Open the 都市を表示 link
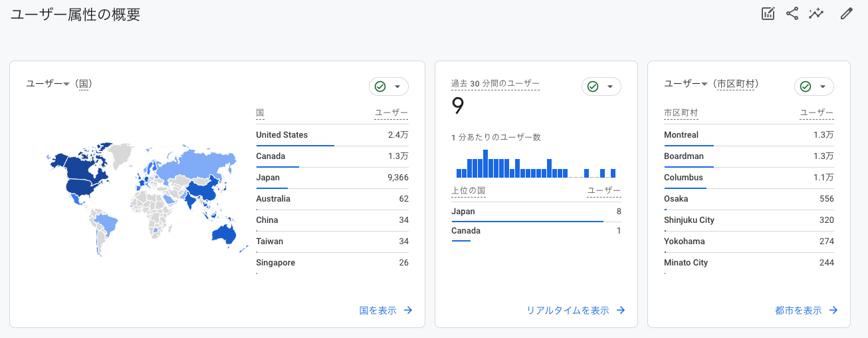Image resolution: width=868 pixels, height=338 pixels. (x=798, y=310)
